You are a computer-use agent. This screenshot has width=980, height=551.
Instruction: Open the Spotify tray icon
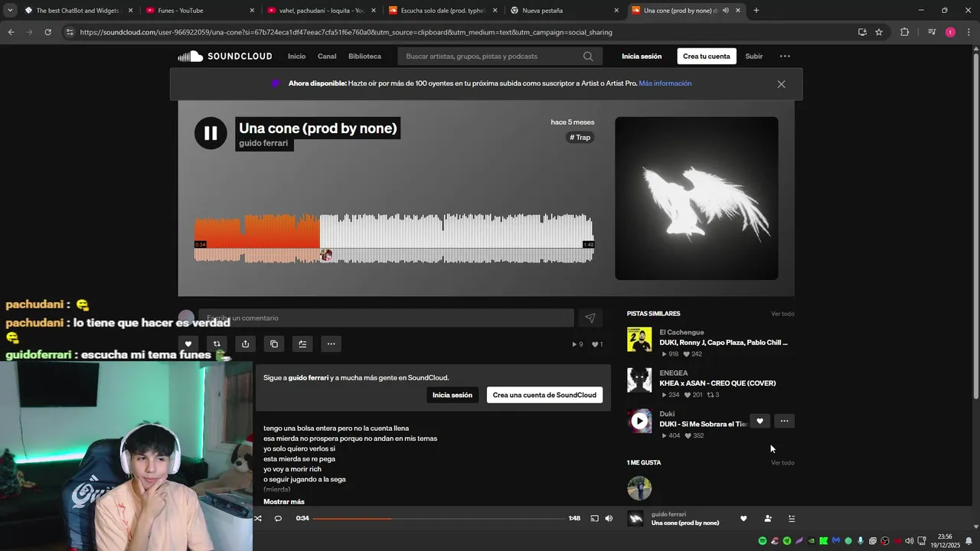tap(762, 541)
